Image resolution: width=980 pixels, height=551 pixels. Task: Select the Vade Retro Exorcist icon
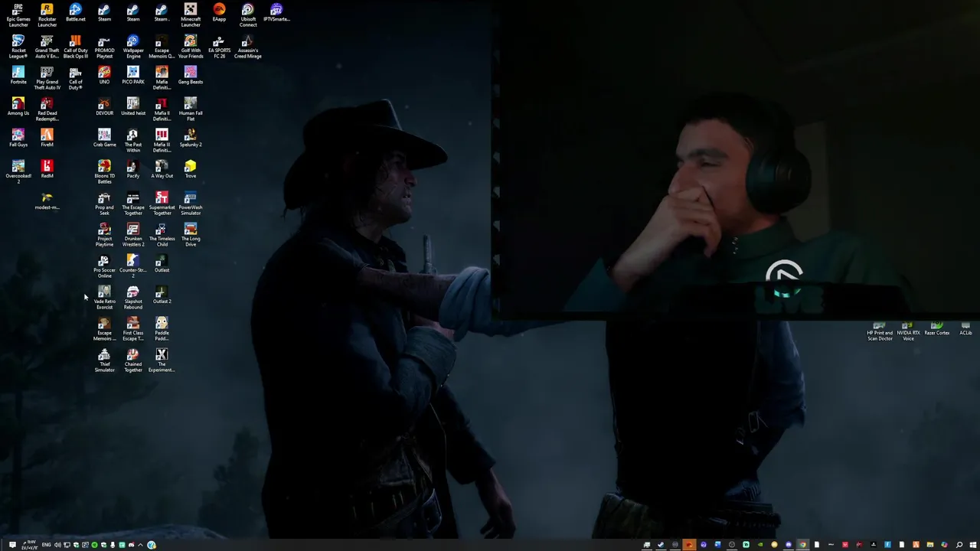(x=104, y=297)
